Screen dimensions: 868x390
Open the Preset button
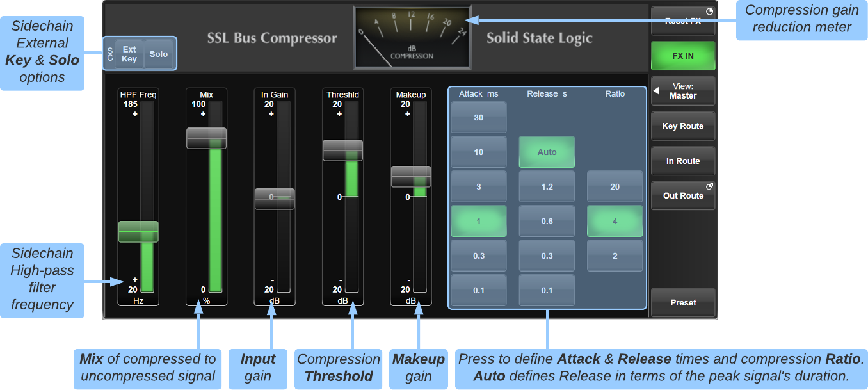tap(683, 302)
